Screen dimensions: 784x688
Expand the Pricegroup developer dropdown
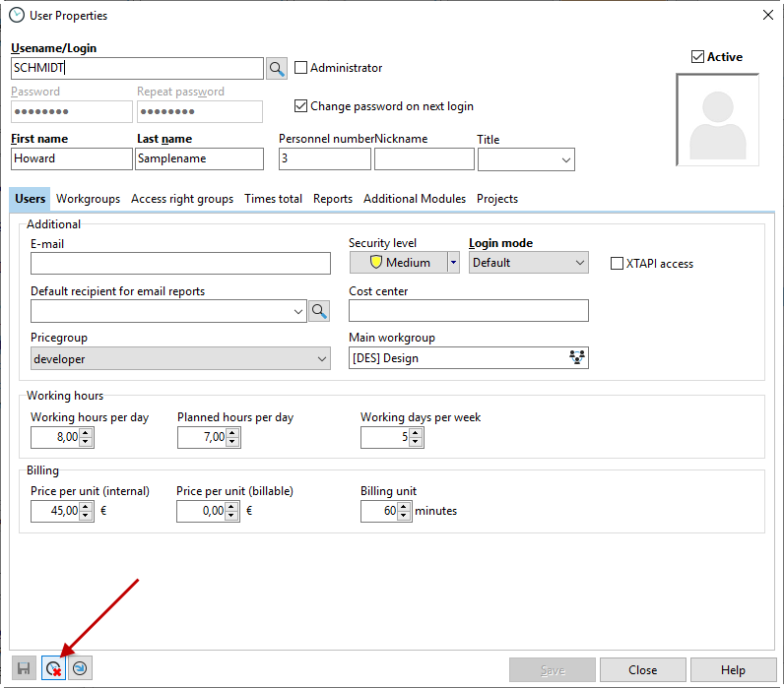322,359
